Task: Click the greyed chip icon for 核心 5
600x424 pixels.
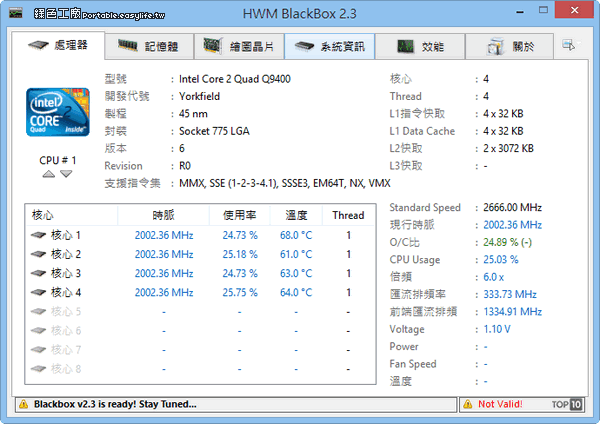Action: coord(38,311)
